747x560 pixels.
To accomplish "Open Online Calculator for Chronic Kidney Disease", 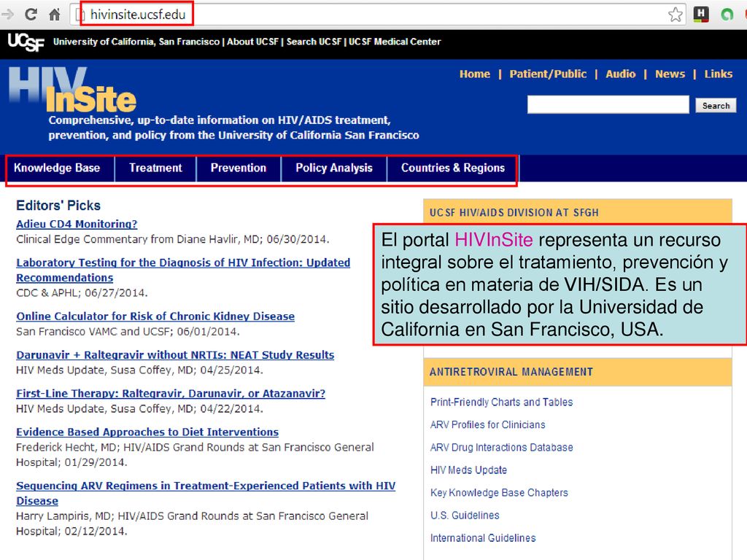I will click(x=155, y=316).
